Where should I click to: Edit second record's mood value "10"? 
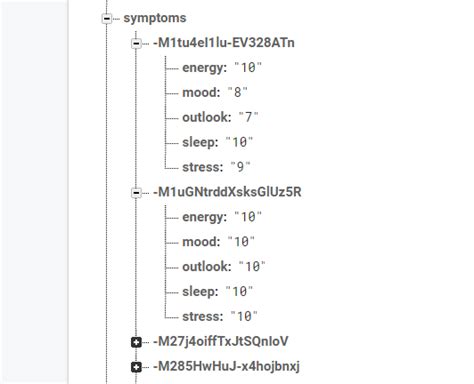tap(241, 242)
